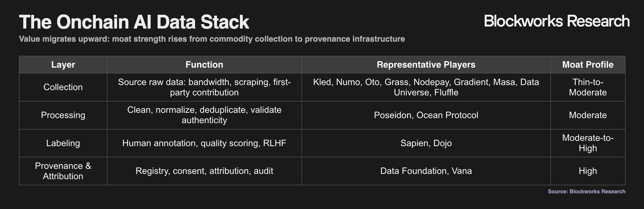Click the Representative Players column header
Screen dimensions: 644x209
[426, 65]
